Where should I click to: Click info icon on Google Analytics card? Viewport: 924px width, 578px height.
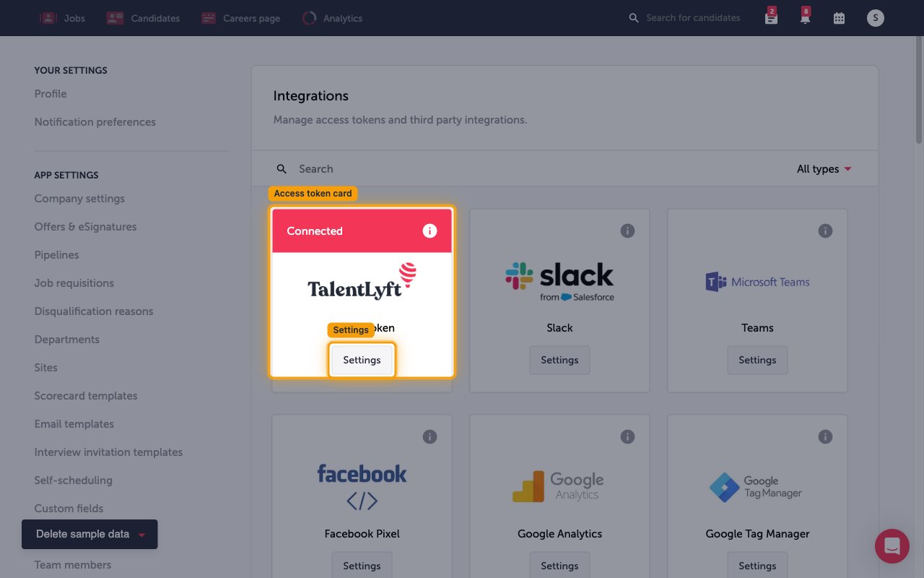(627, 437)
